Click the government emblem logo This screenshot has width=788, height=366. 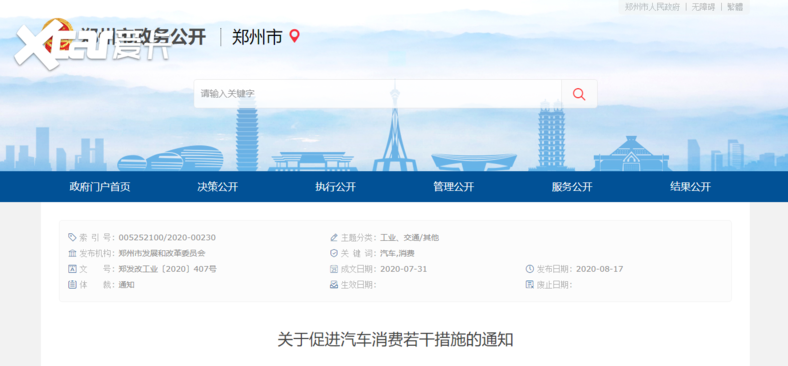[x=57, y=36]
